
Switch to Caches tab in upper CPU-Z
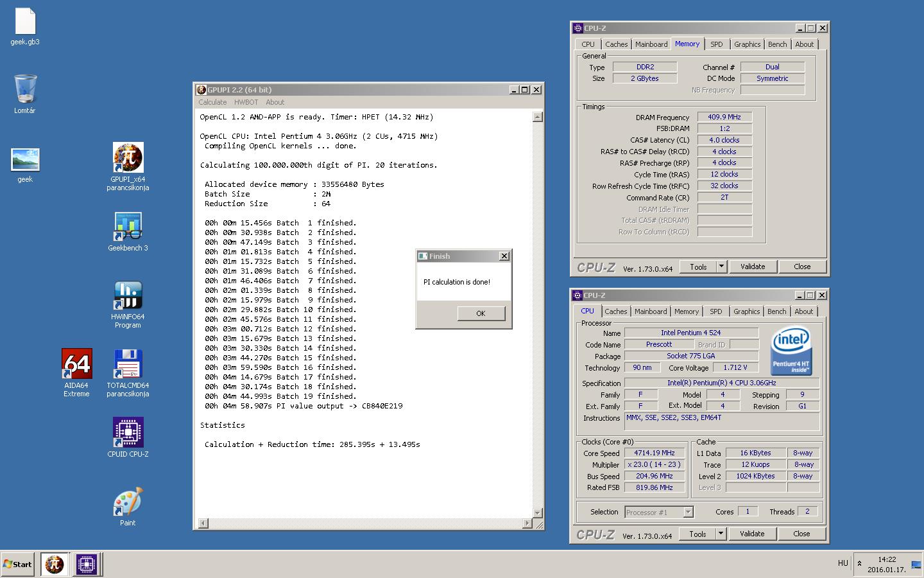click(x=617, y=44)
